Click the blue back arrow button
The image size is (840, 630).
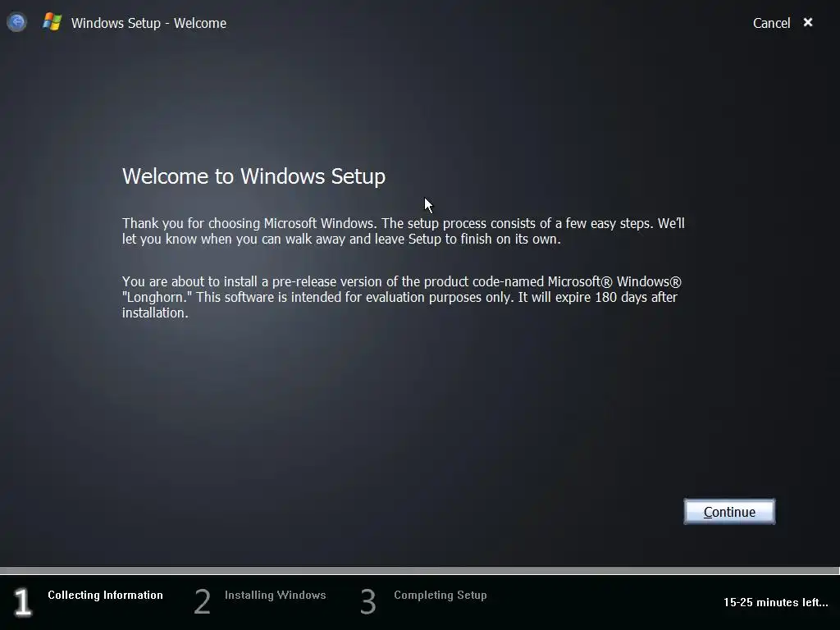tap(16, 22)
